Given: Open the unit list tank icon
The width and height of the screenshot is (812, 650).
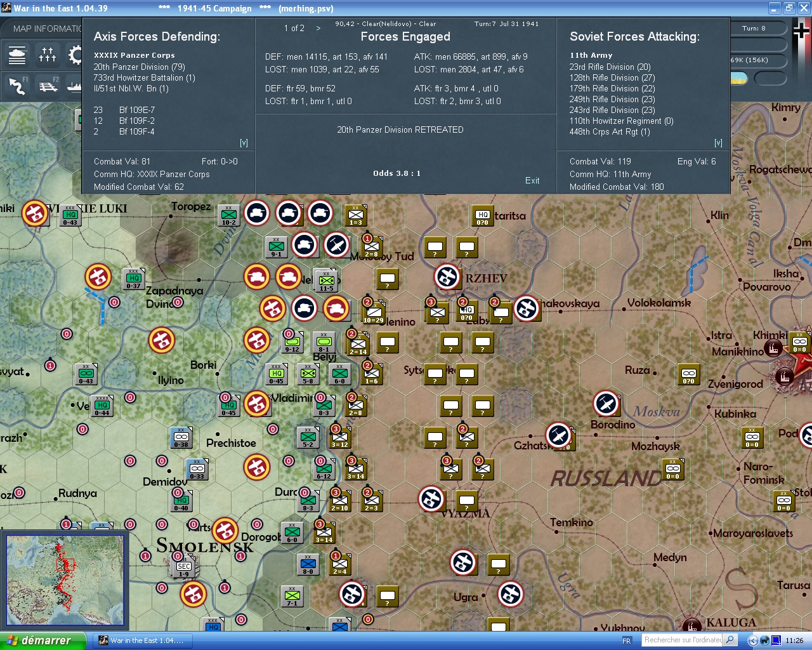Looking at the screenshot, I should tap(17, 55).
